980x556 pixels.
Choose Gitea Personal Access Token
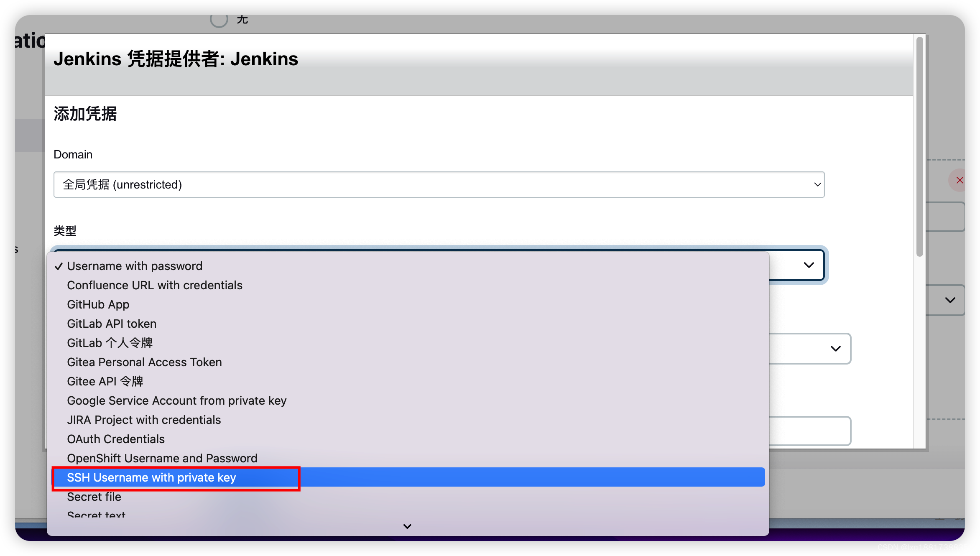(x=408, y=362)
